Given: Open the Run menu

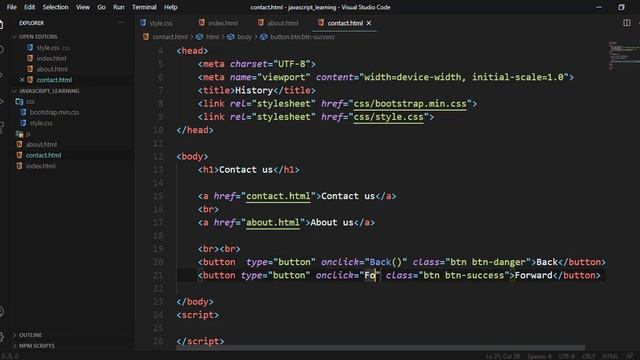Looking at the screenshot, I should pos(119,7).
